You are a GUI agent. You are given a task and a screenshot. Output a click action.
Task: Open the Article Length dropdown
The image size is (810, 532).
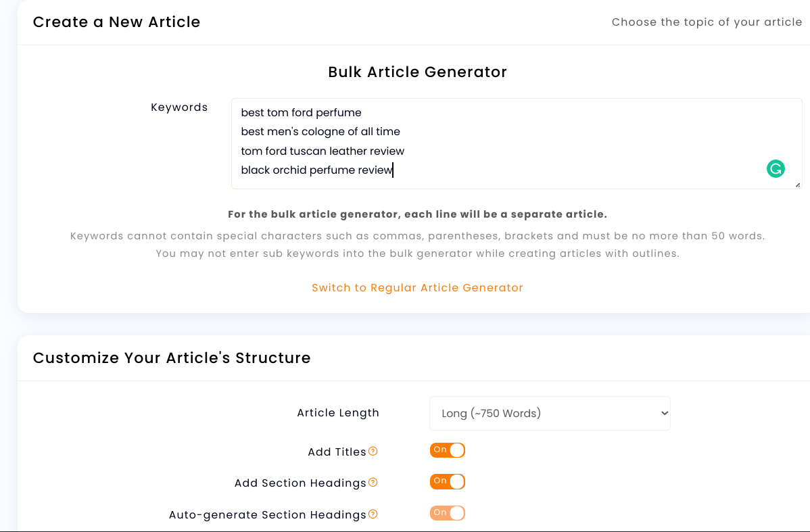click(550, 413)
